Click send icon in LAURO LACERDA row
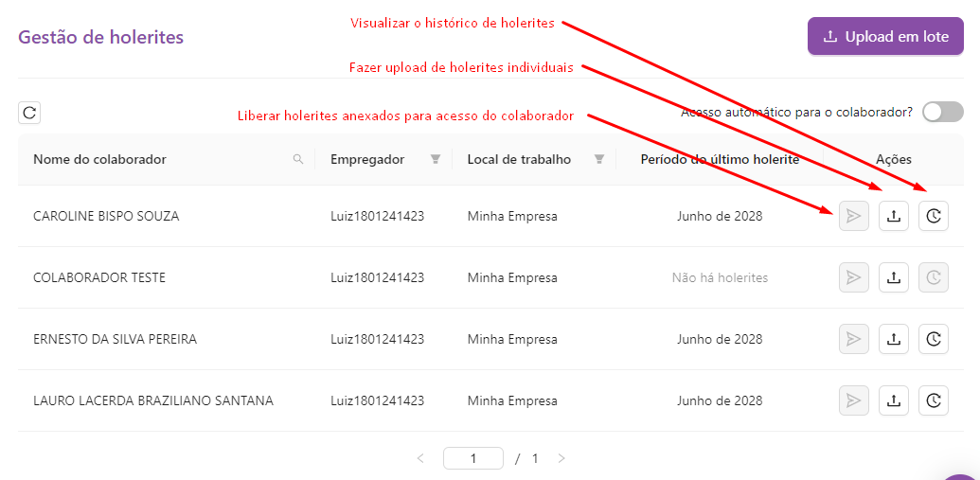Image resolution: width=980 pixels, height=480 pixels. coord(853,400)
